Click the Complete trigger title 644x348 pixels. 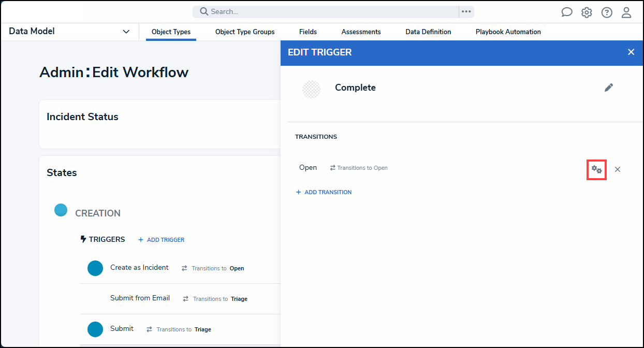(355, 88)
